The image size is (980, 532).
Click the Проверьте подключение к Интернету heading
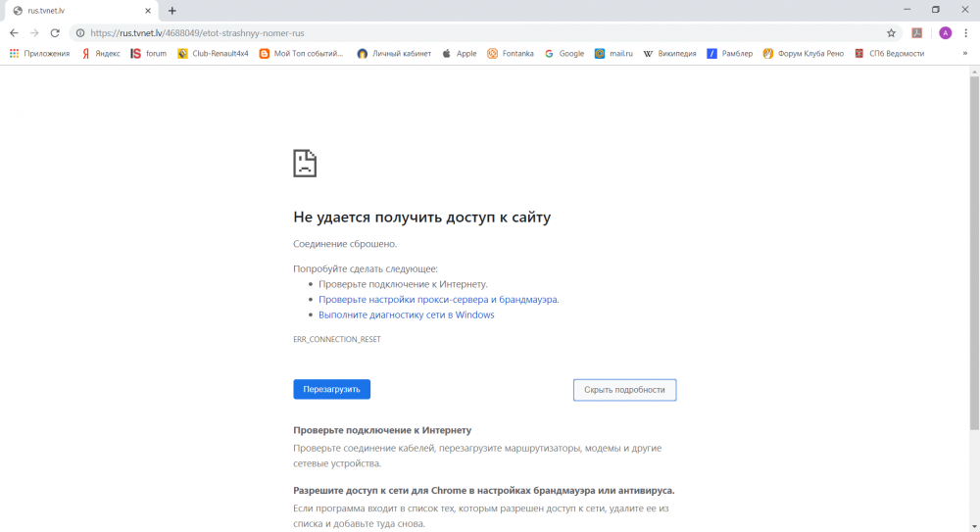[382, 430]
